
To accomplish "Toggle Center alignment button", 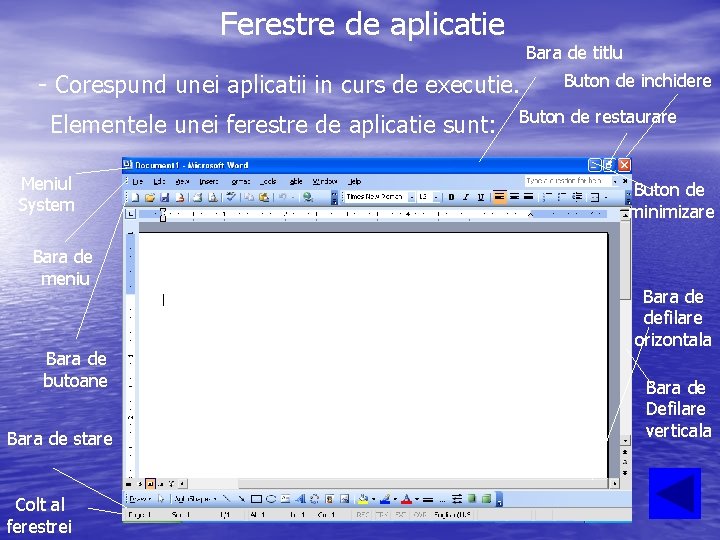I will click(x=514, y=197).
